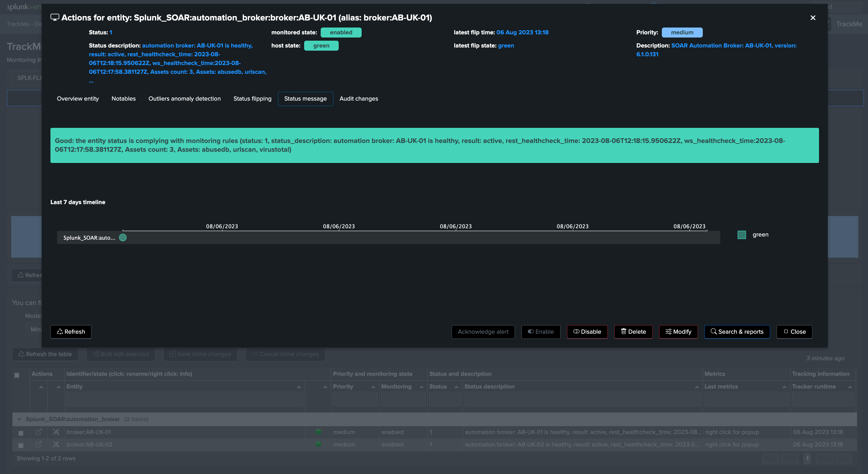Switch to the Notables tab

pyautogui.click(x=124, y=99)
